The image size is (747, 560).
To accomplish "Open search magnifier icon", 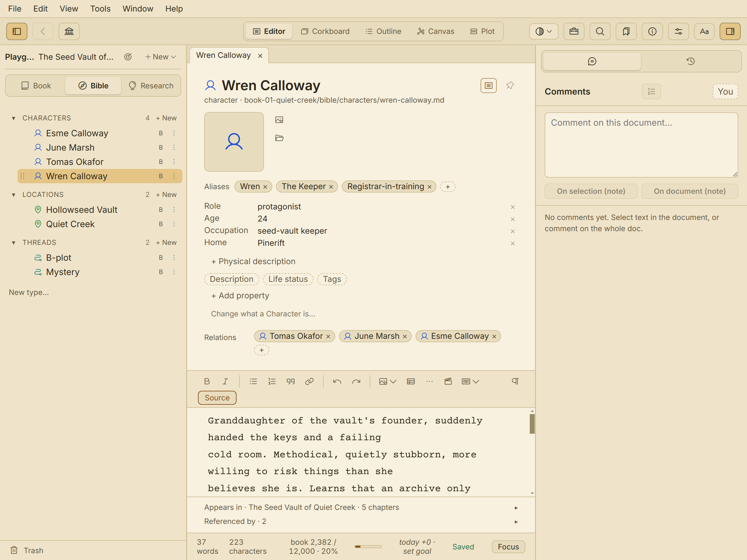I will tap(600, 31).
